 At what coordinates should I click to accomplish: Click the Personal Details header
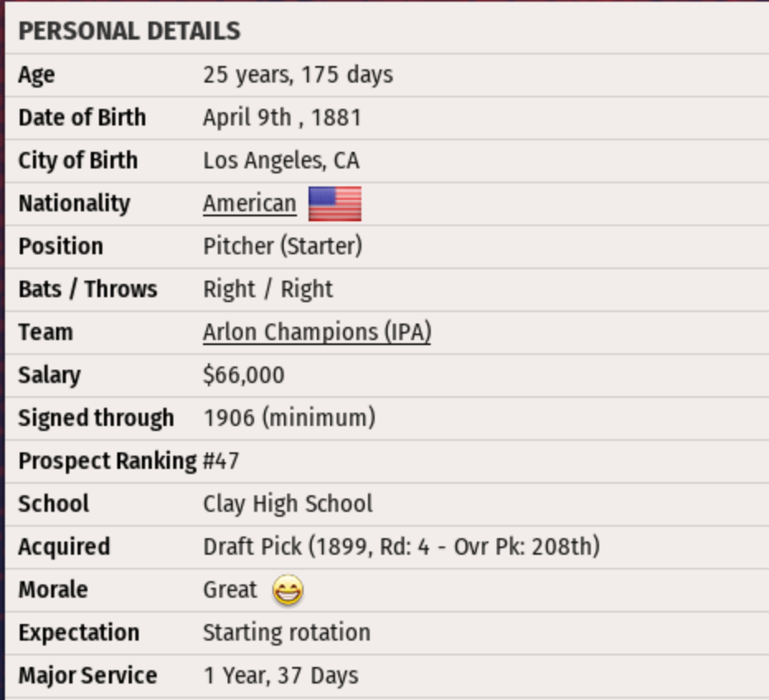130,31
